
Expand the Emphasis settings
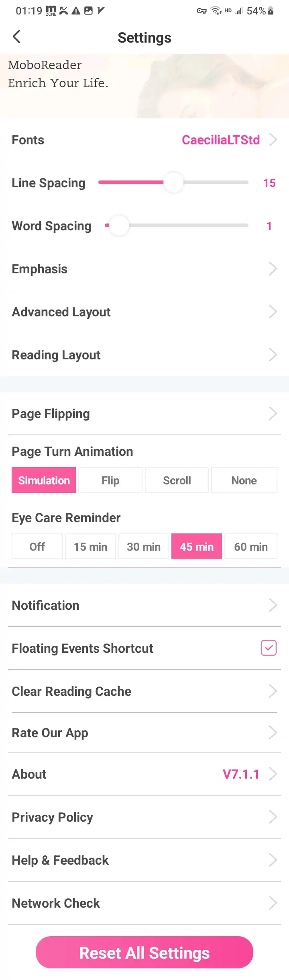tap(144, 269)
